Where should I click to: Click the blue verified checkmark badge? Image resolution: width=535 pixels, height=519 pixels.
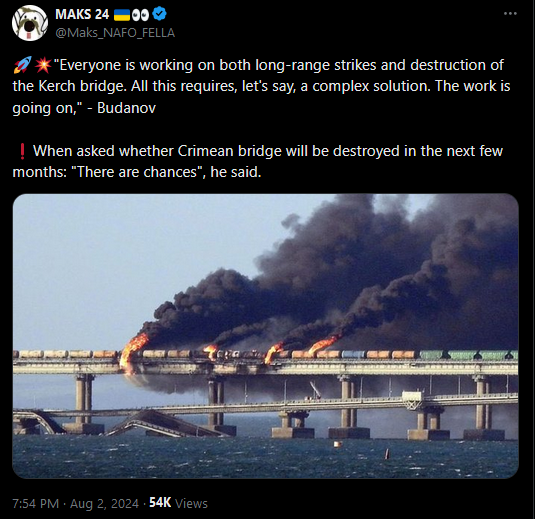pos(159,14)
